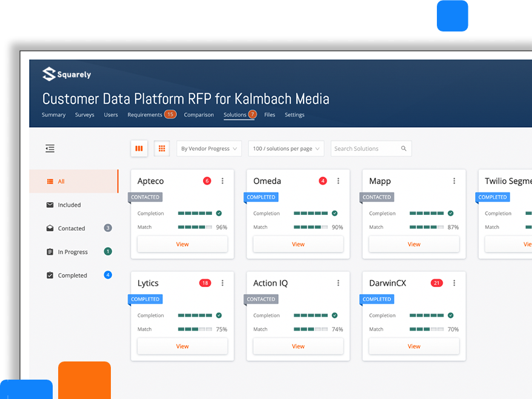Click Lytics completion check icon
This screenshot has width=532, height=399.
pos(219,315)
